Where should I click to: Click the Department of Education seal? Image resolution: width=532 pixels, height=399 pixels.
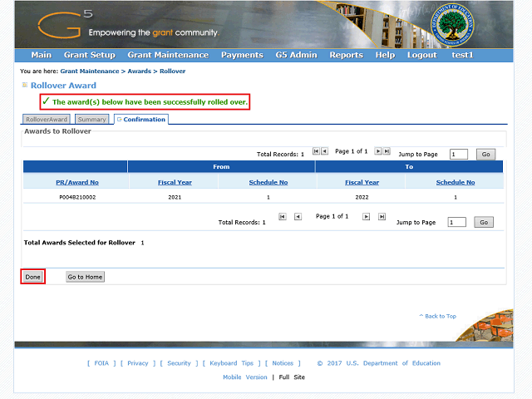pos(452,25)
